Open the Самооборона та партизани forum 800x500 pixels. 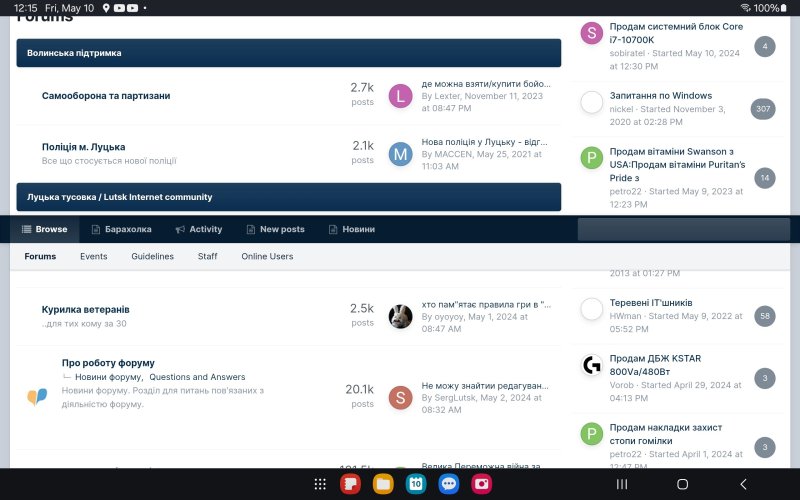click(106, 96)
